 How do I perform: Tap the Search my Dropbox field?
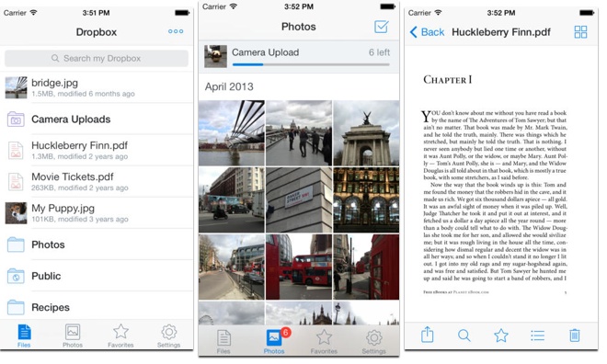(97, 58)
